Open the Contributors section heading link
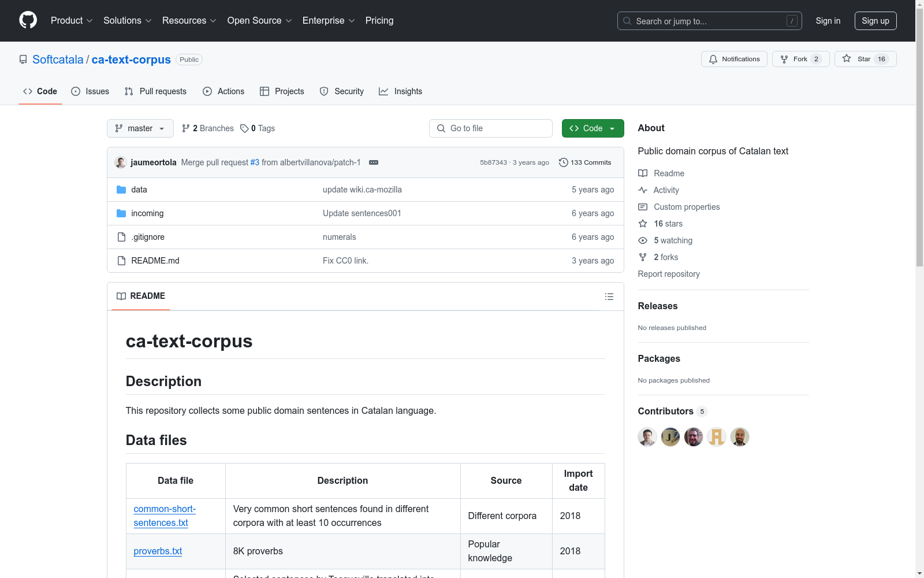Screen dimensions: 924x578 [x=672, y=411]
